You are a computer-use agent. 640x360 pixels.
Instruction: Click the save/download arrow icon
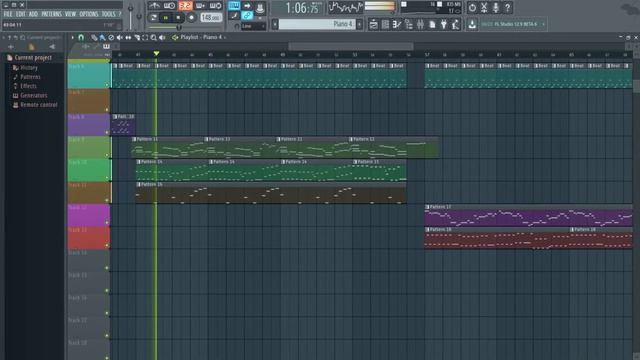(472, 24)
